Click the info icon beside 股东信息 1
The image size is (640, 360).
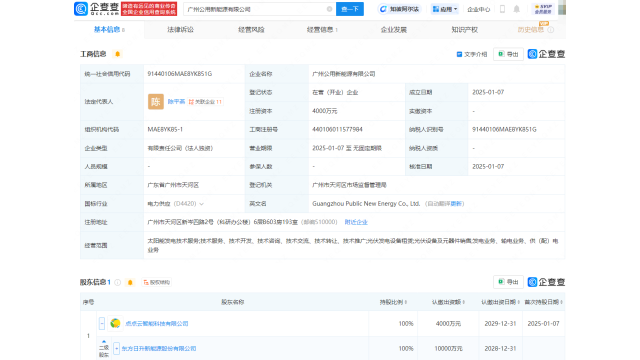pyautogui.click(x=118, y=282)
